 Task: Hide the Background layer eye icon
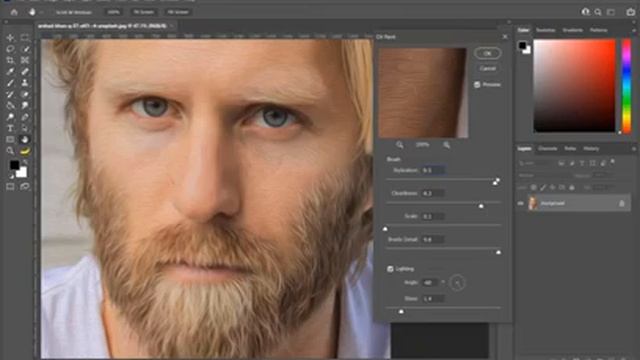click(x=521, y=203)
